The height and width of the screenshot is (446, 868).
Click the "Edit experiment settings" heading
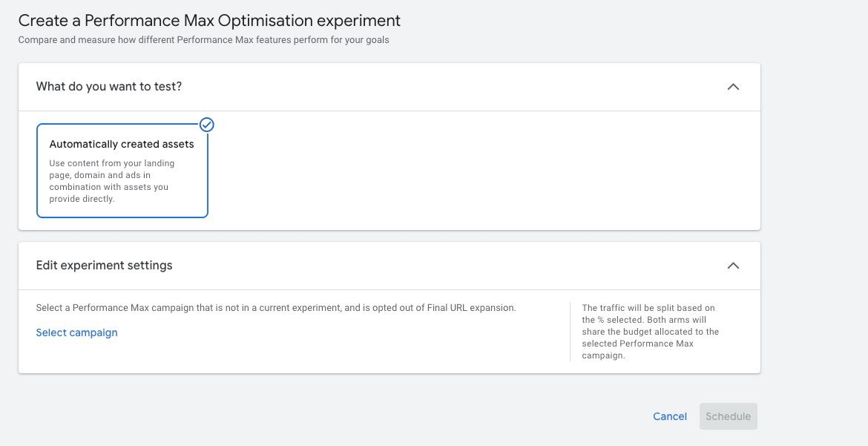[x=104, y=265]
